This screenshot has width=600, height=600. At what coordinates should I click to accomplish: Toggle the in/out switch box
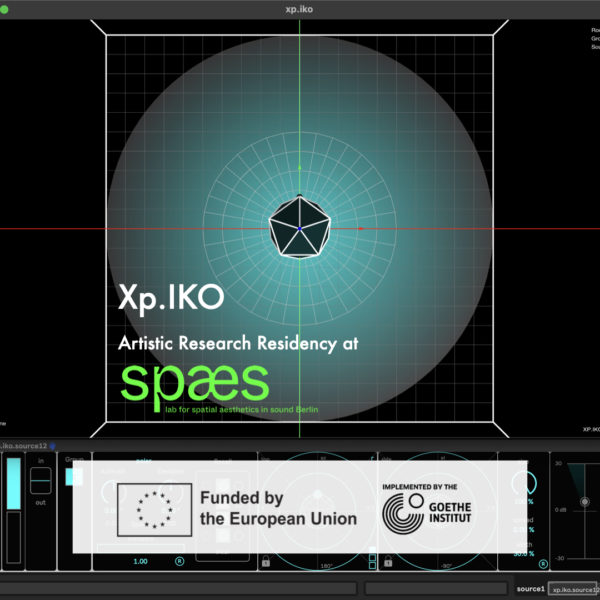click(41, 481)
